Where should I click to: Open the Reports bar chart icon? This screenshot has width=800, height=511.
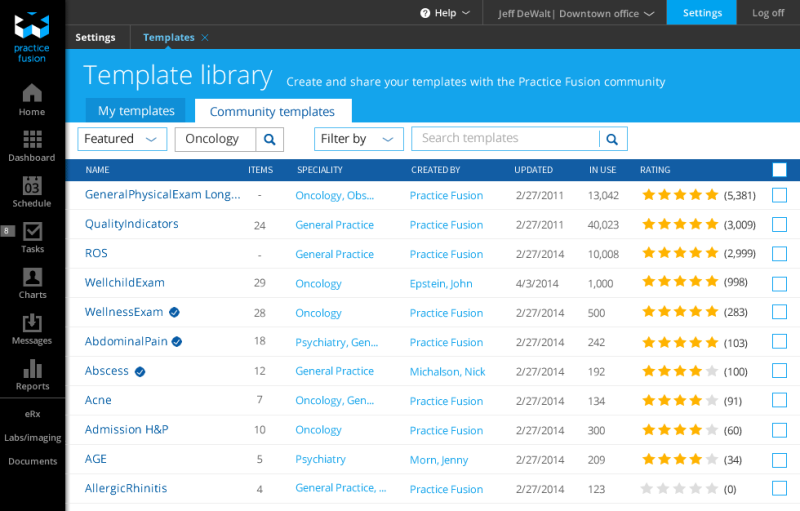point(32,368)
